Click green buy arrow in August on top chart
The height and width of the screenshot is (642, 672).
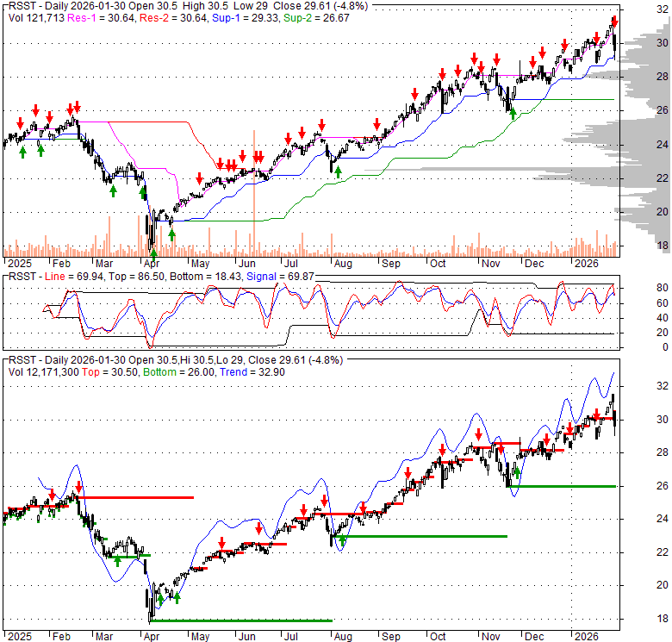tap(338, 171)
